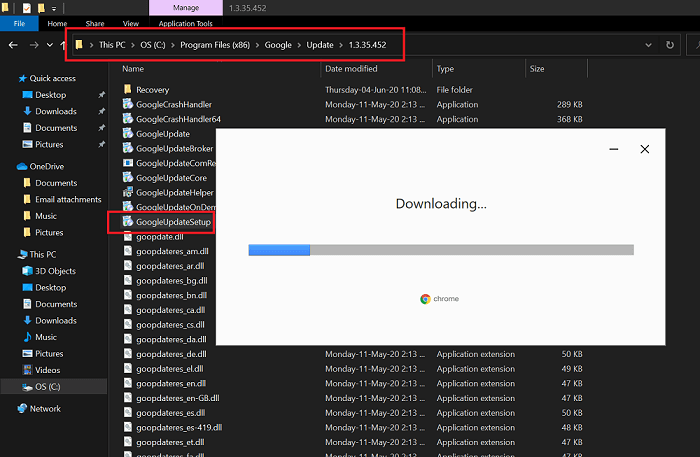This screenshot has width=700, height=457.
Task: Select GoogleUpdateCore application icon
Action: coord(128,178)
